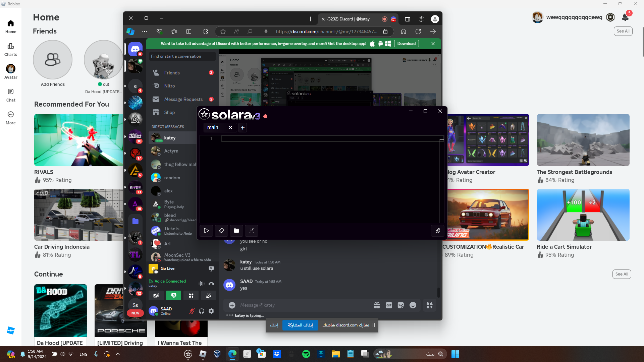The image size is (644, 362).
Task: Show hidden system tray icons chevron
Action: click(x=118, y=354)
